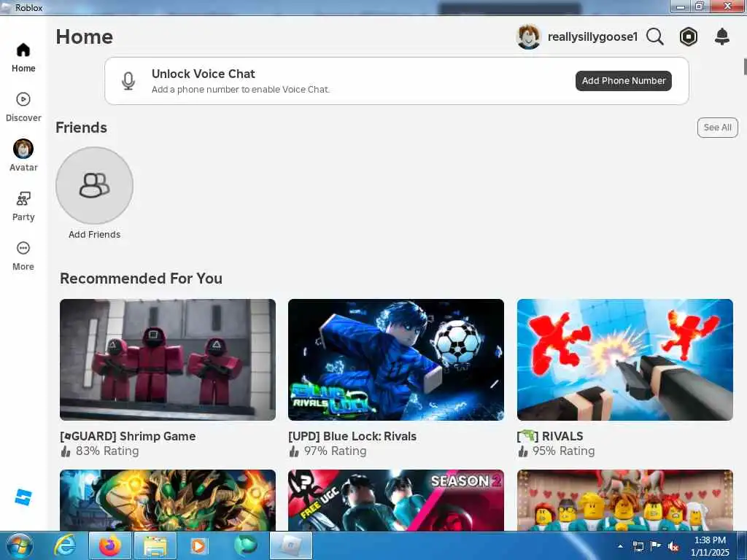Open the notifications bell
The width and height of the screenshot is (747, 560).
tap(722, 36)
